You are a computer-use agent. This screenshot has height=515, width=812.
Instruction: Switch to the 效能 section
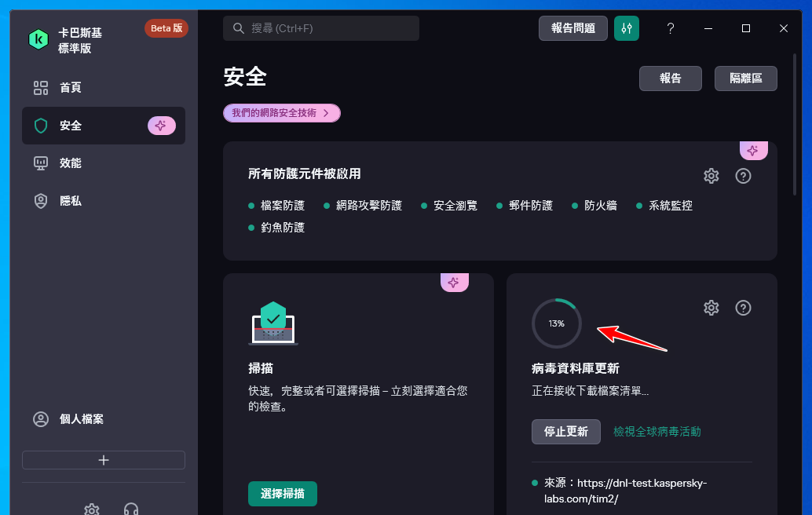pyautogui.click(x=71, y=163)
